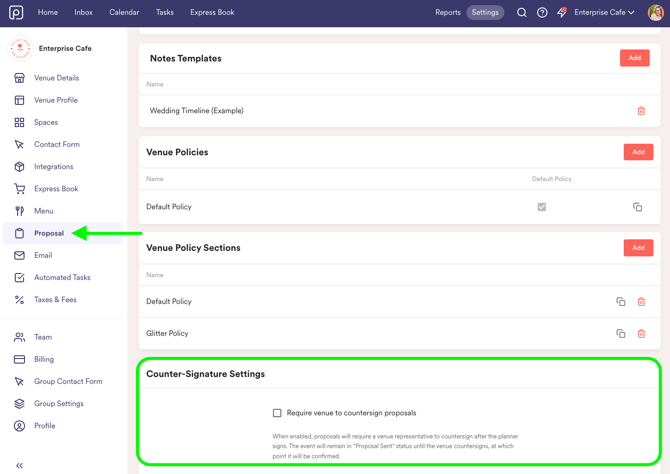Duplicate the Default Policy in Venue Policies
Screen dimensions: 670x474
click(637, 207)
